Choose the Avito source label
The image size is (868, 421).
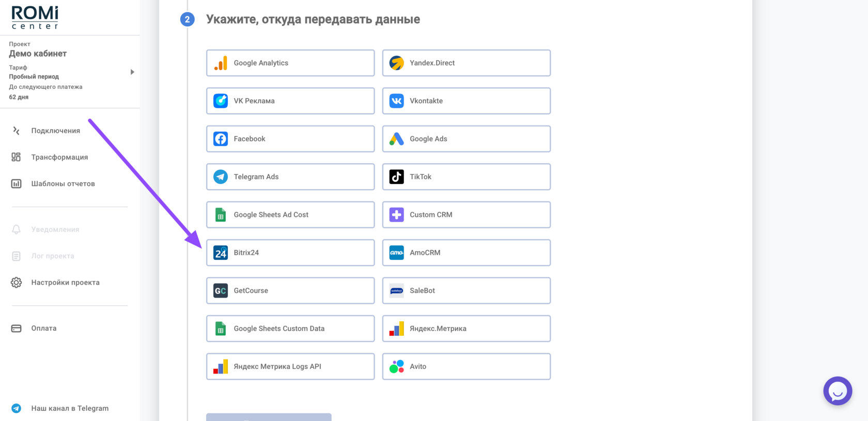[x=418, y=367]
